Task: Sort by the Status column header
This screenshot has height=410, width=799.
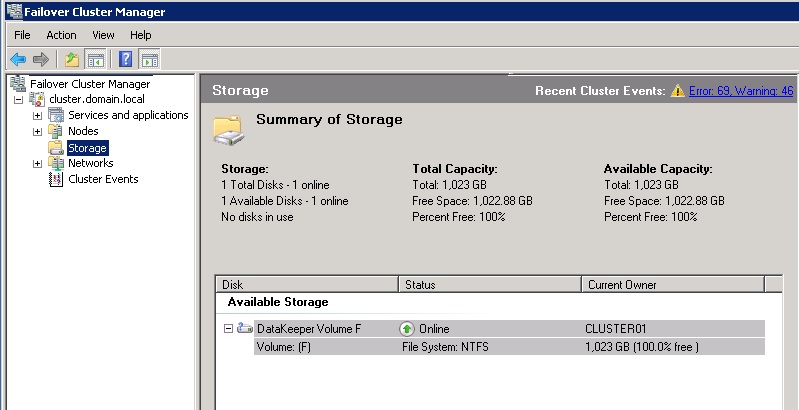Action: (x=490, y=285)
